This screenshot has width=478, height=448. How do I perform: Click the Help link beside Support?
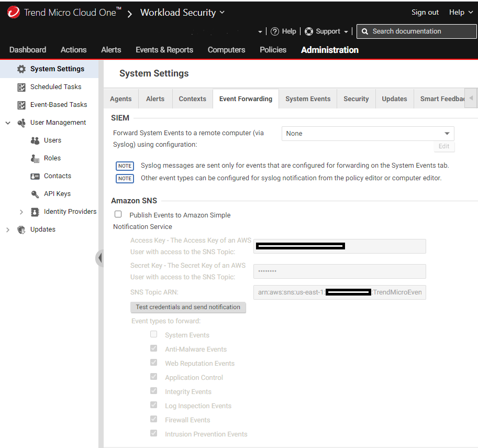[x=288, y=31]
